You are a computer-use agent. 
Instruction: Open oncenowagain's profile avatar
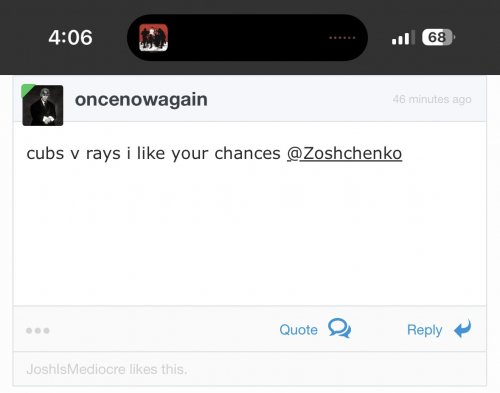[x=43, y=105]
